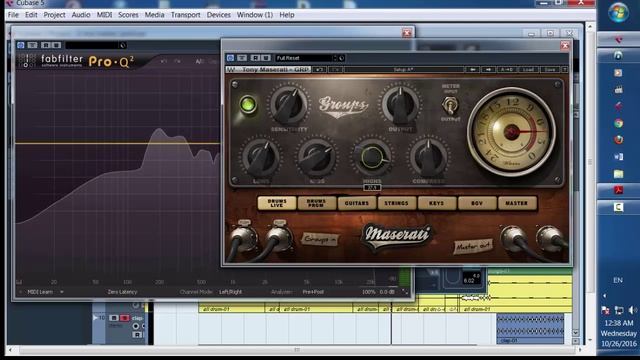Click the 100% output scale value

[369, 292]
